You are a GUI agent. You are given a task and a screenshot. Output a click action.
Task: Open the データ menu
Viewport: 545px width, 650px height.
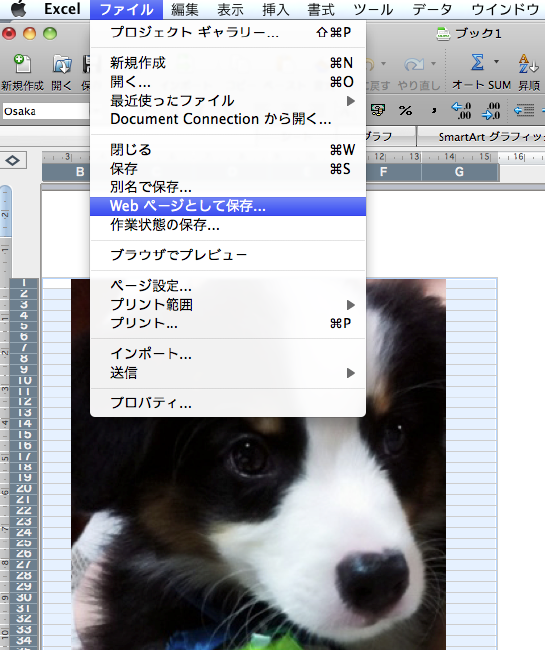(432, 9)
